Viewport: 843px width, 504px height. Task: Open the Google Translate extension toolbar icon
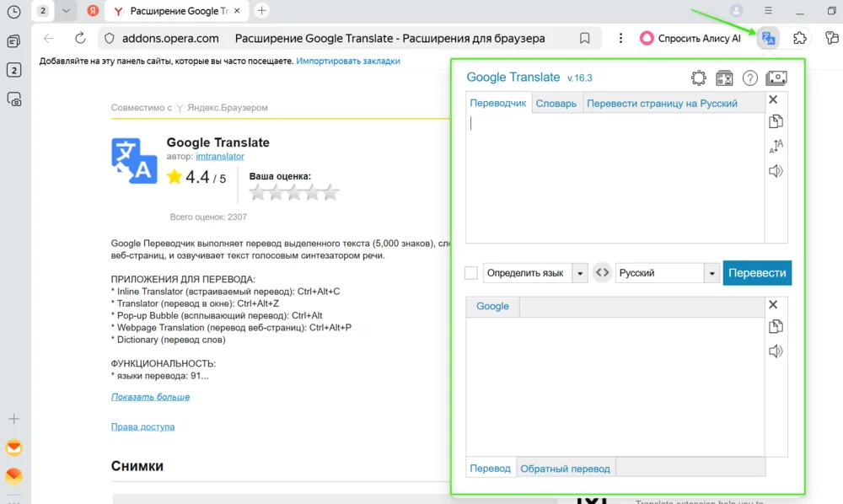pos(768,38)
